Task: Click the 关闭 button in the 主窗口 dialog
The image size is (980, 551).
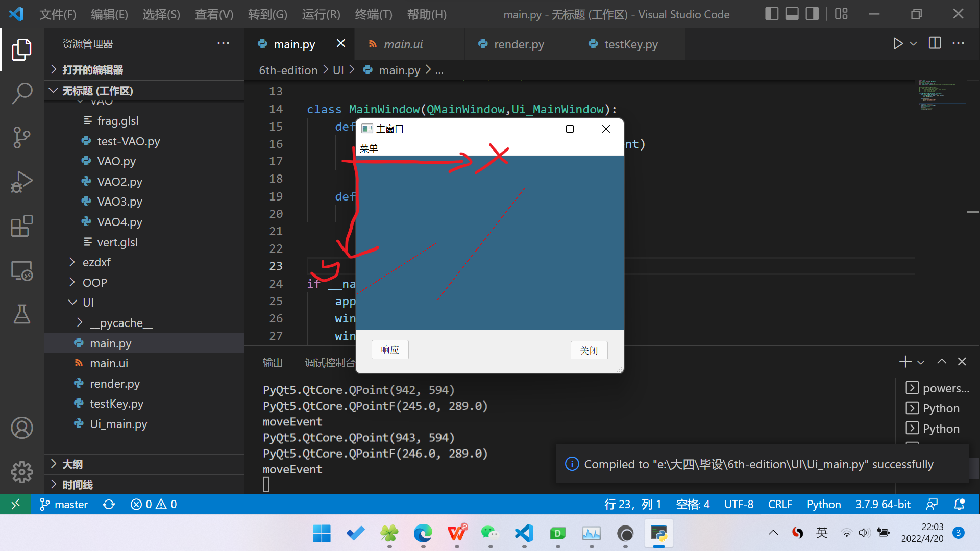Action: click(589, 350)
